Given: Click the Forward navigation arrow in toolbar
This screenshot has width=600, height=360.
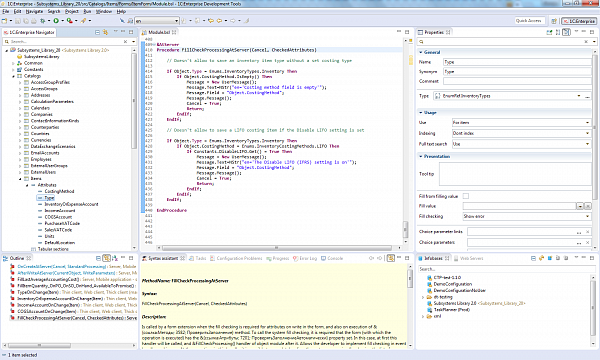Looking at the screenshot, I should pyautogui.click(x=233, y=21).
